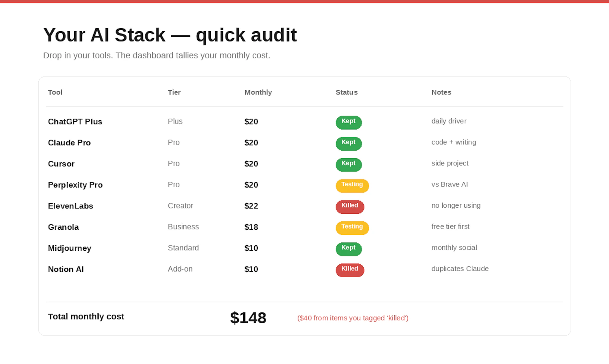Click the Monthly column header

258,92
